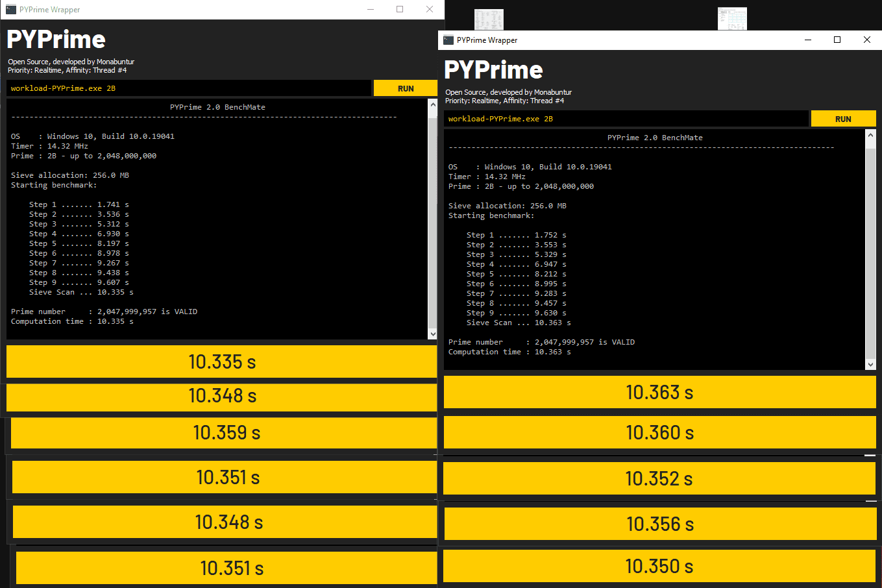Click the "Step 1 ....... 1.752 s" line
The height and width of the screenshot is (588, 882).
click(x=517, y=235)
